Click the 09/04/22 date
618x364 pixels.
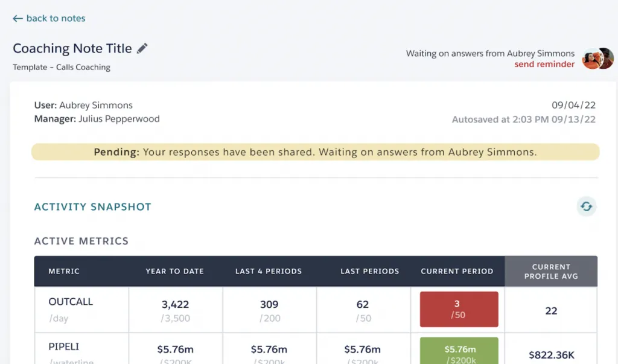tap(573, 105)
